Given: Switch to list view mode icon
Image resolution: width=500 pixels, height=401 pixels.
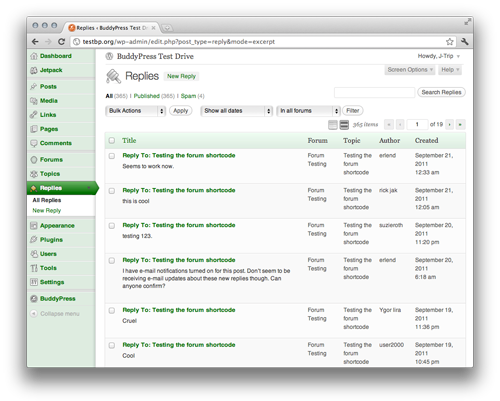Looking at the screenshot, I should (x=333, y=125).
